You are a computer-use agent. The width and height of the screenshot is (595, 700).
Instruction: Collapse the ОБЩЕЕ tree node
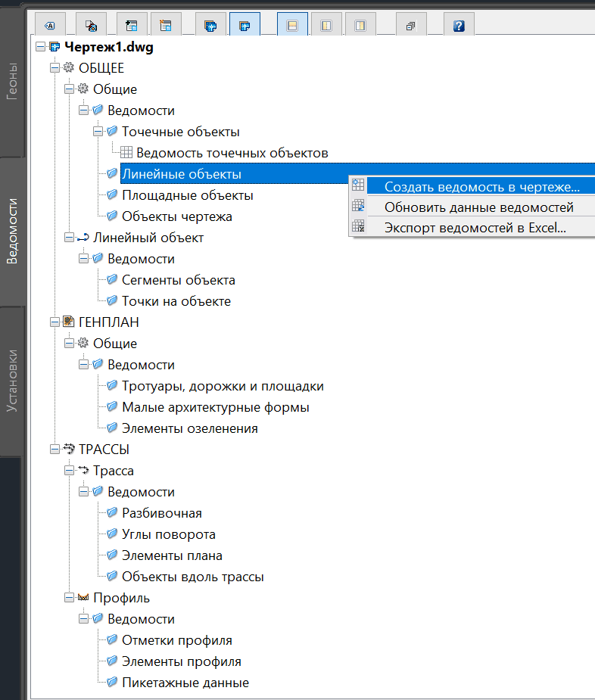pyautogui.click(x=55, y=68)
